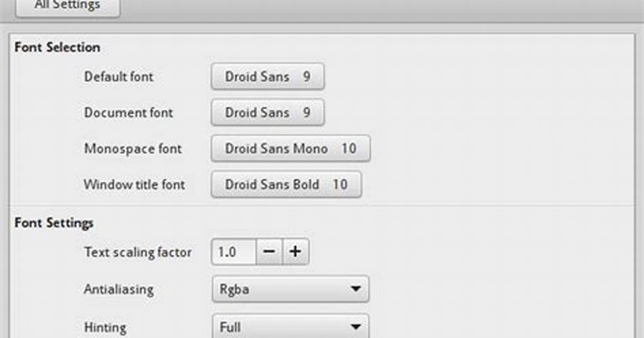This screenshot has height=338, width=644.
Task: Change the Default font Droid Sans 9
Action: point(268,76)
